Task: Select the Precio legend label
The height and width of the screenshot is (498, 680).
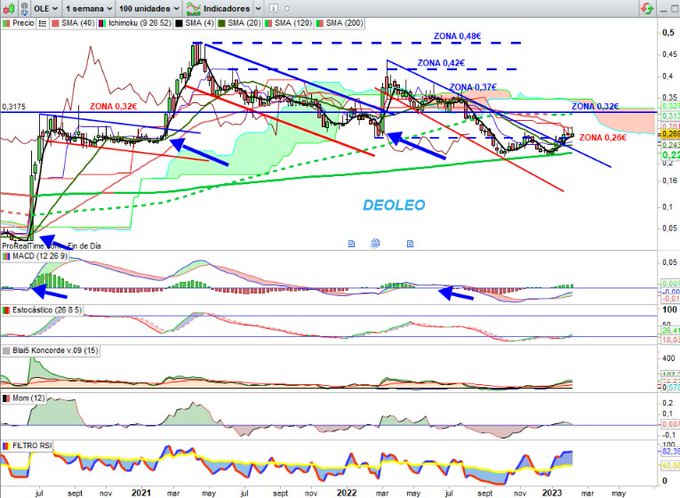Action: [23, 23]
